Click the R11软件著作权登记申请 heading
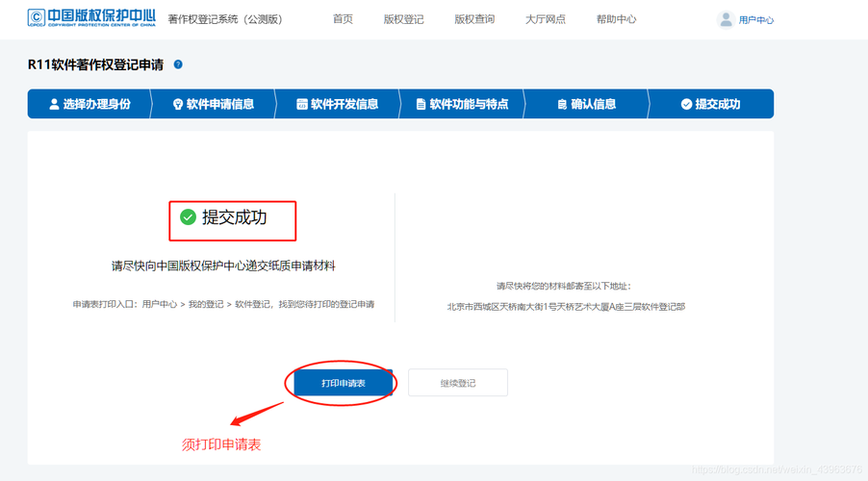Screen dimensions: 868x481 (96, 64)
